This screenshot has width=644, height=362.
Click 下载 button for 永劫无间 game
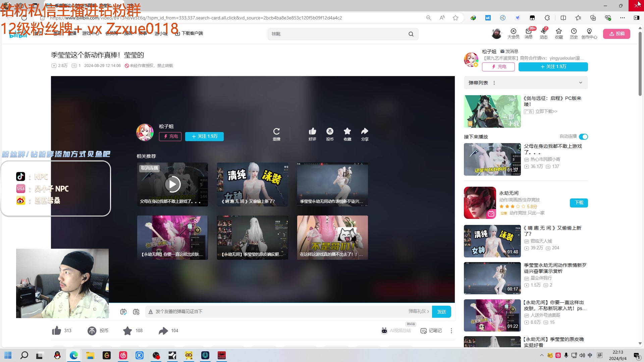[x=579, y=202]
